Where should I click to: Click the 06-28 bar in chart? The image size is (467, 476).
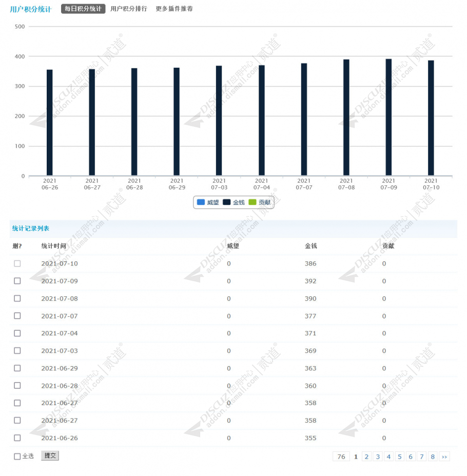pos(134,122)
